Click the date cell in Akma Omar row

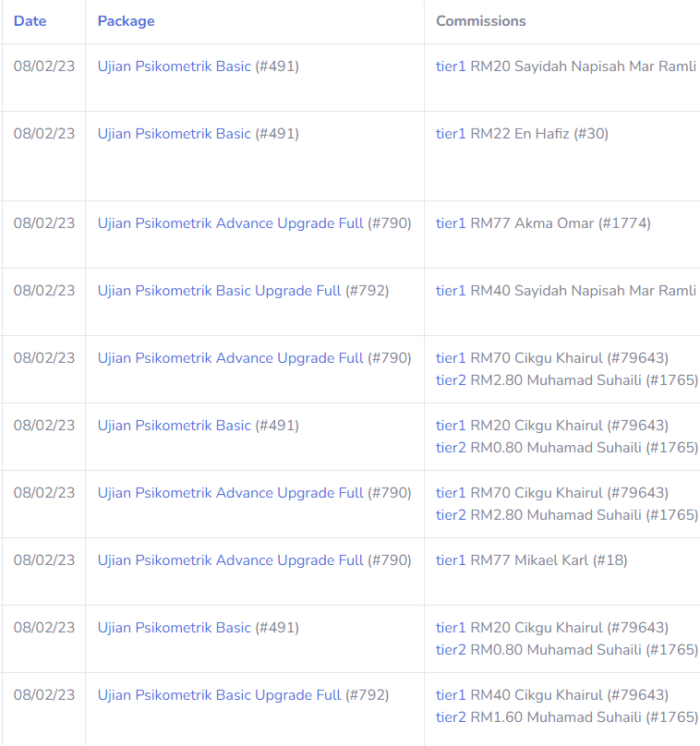point(44,223)
